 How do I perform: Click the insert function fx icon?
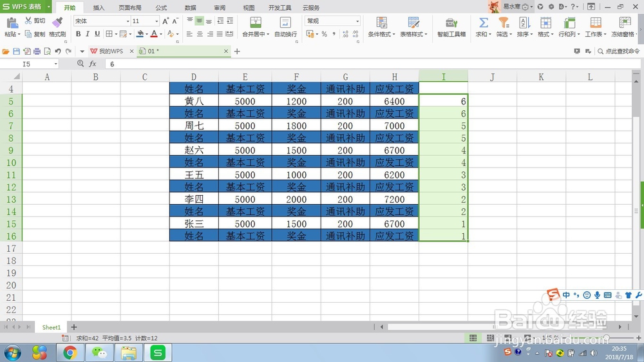coord(93,64)
